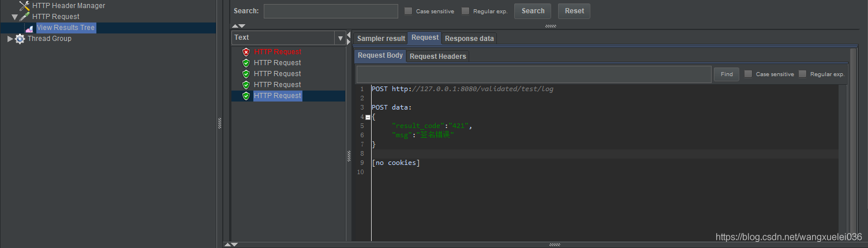This screenshot has width=868, height=248.
Task: Click the fold icon beside line 4
Action: [x=368, y=117]
